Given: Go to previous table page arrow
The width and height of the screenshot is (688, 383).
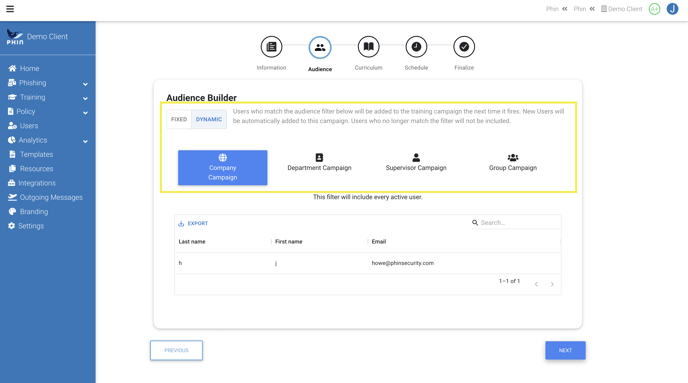Looking at the screenshot, I should coord(536,284).
